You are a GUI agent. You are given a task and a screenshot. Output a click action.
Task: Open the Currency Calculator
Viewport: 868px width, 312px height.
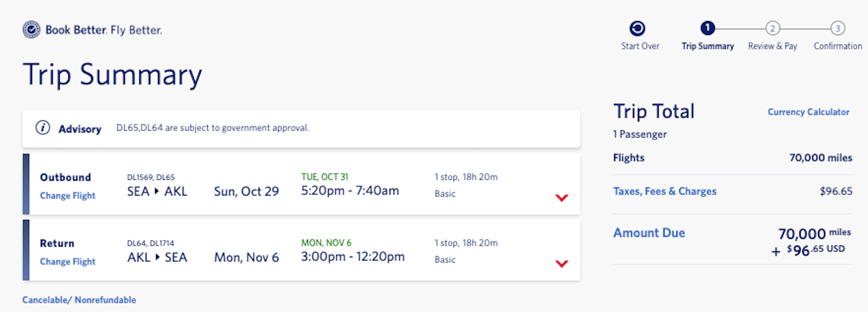pos(808,112)
